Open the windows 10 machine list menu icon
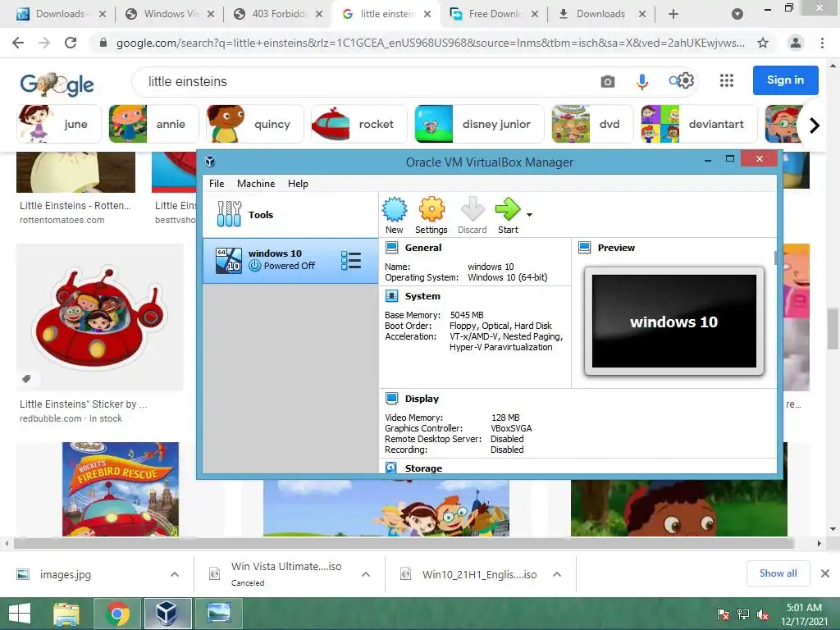 click(x=351, y=261)
